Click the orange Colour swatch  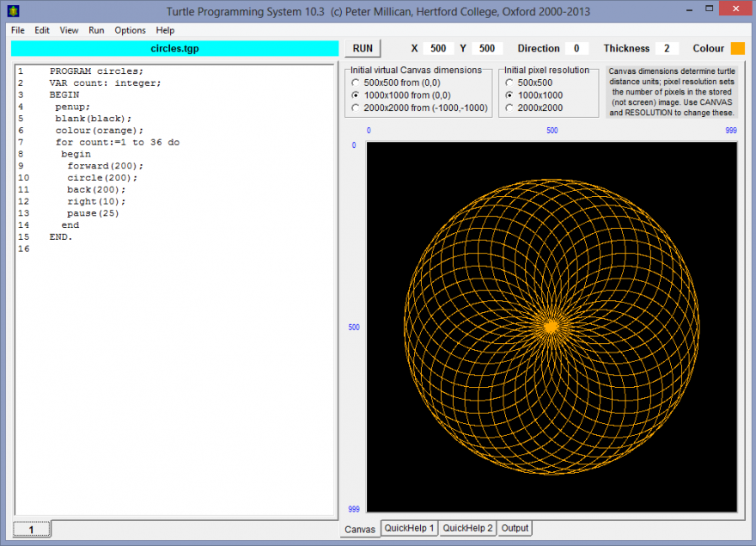click(737, 49)
